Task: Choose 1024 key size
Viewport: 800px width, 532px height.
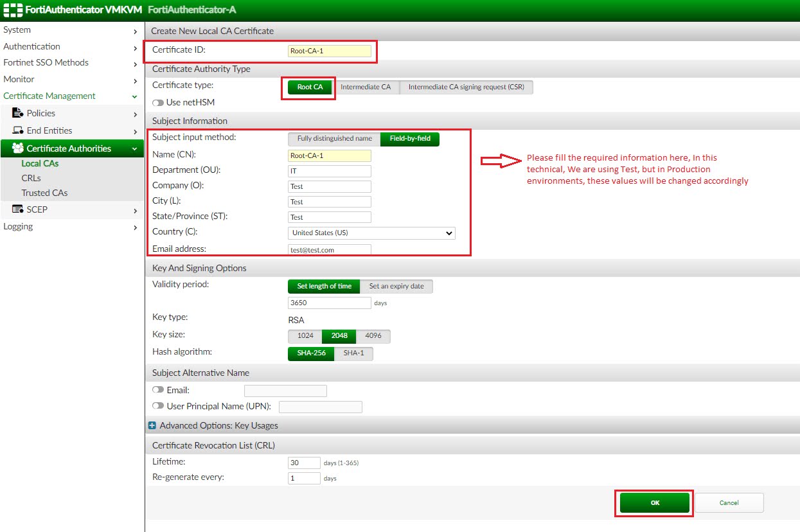Action: [x=305, y=336]
